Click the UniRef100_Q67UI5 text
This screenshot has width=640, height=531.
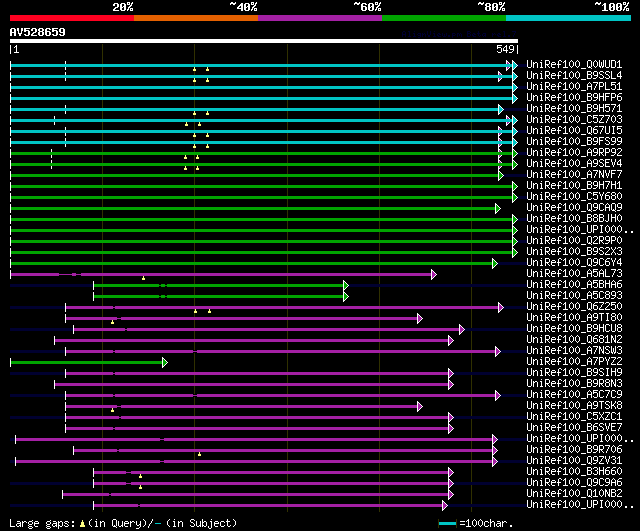click(574, 131)
